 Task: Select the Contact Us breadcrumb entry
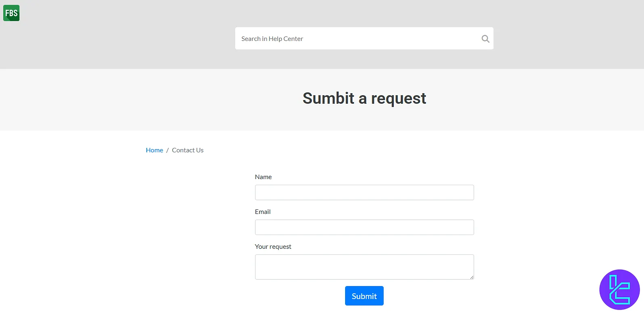(187, 150)
